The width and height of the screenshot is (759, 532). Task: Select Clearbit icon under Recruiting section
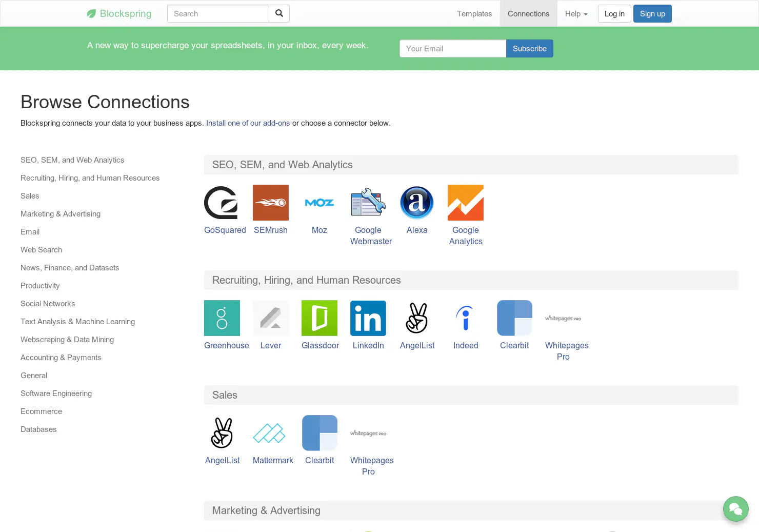(514, 318)
